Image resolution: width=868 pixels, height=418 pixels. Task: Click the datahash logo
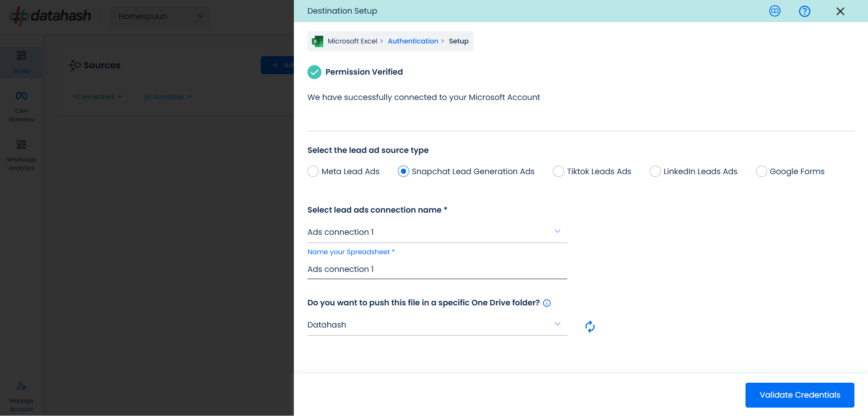50,16
